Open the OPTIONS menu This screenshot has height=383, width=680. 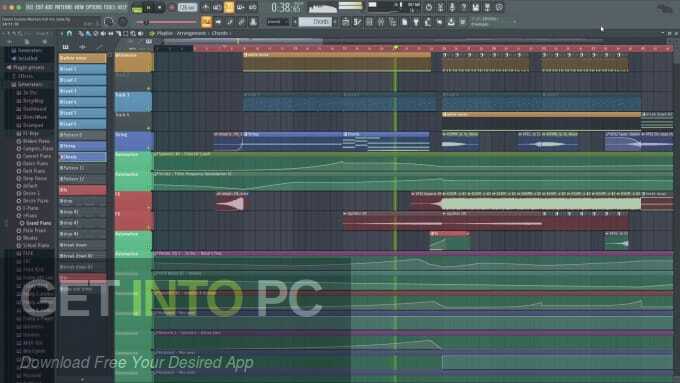(95, 7)
